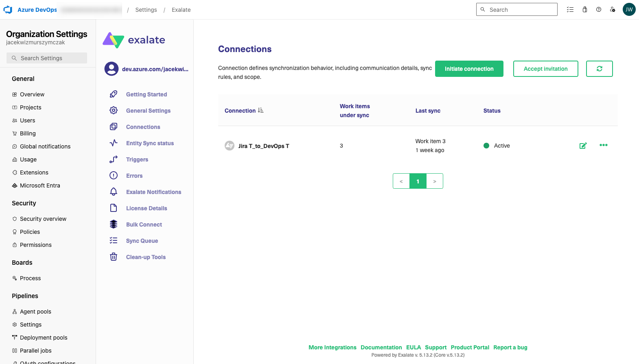Open the EULA footer link
The image size is (639, 364).
coord(414,347)
